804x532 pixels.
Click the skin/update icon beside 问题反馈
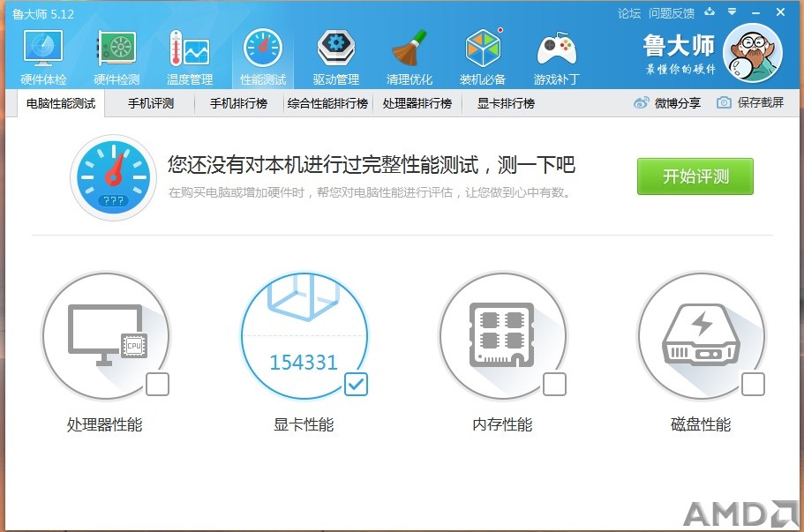pos(710,11)
